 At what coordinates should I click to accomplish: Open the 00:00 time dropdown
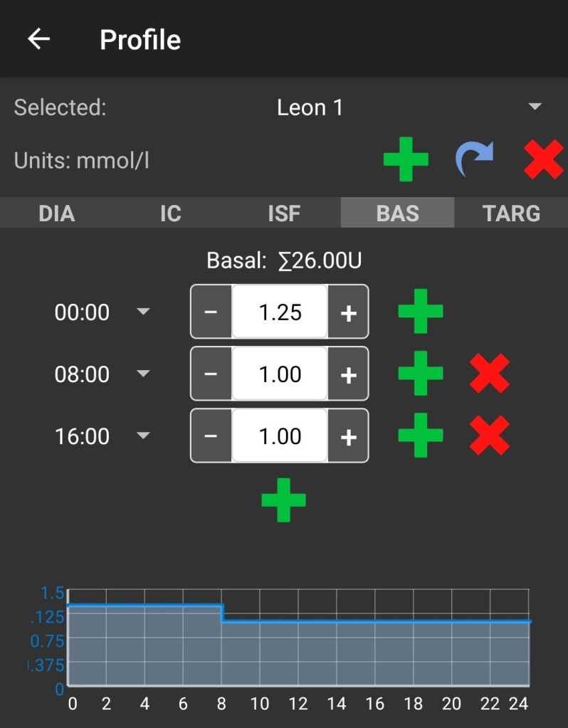coord(143,312)
